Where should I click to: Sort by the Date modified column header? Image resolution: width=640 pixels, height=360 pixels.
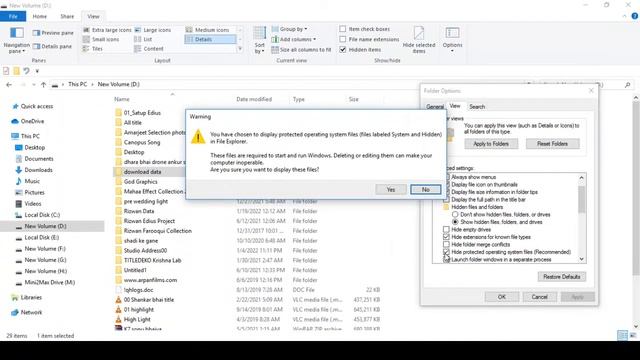254,99
